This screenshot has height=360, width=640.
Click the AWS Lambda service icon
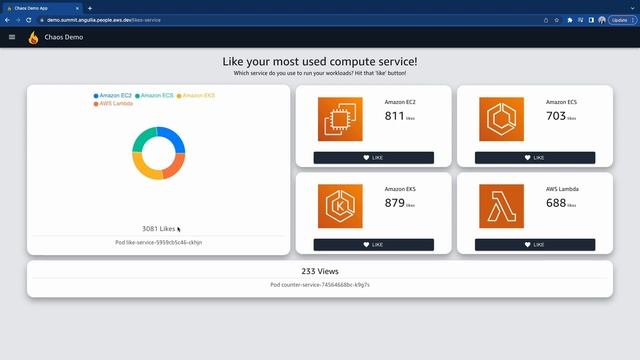tap(501, 206)
